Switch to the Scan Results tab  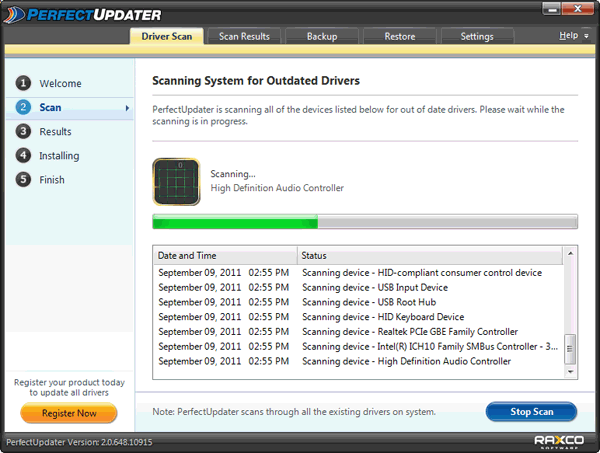pos(244,36)
